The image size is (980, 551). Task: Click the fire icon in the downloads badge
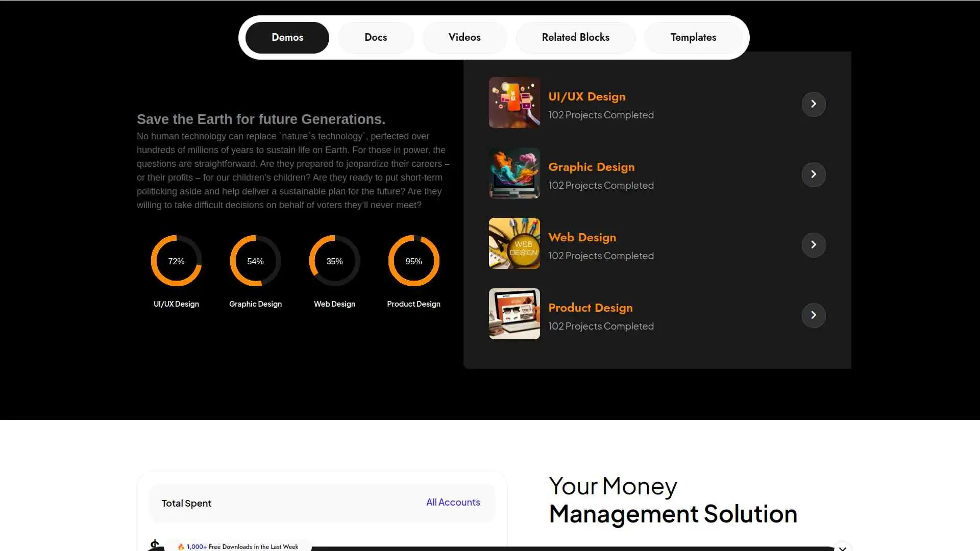click(x=181, y=546)
